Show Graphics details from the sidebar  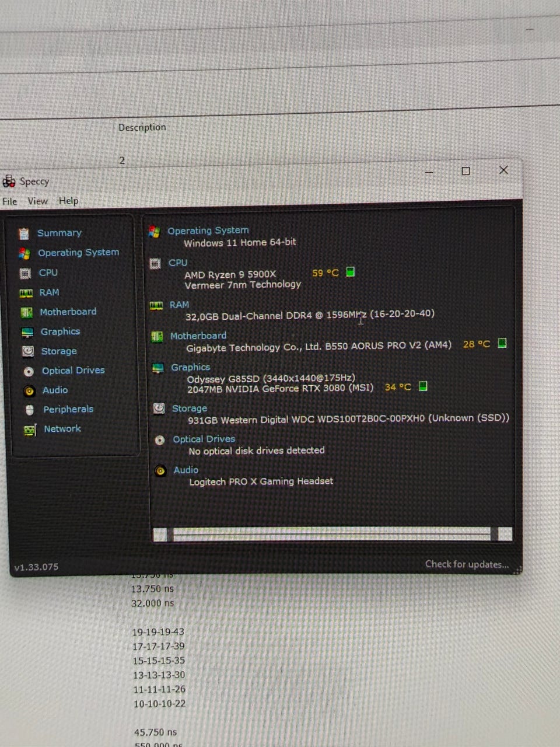61,331
